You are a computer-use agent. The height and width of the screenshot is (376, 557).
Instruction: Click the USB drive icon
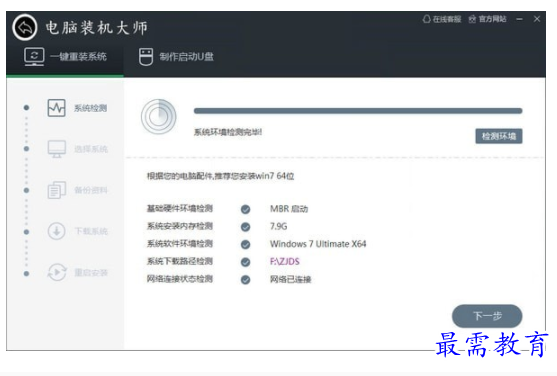point(146,57)
